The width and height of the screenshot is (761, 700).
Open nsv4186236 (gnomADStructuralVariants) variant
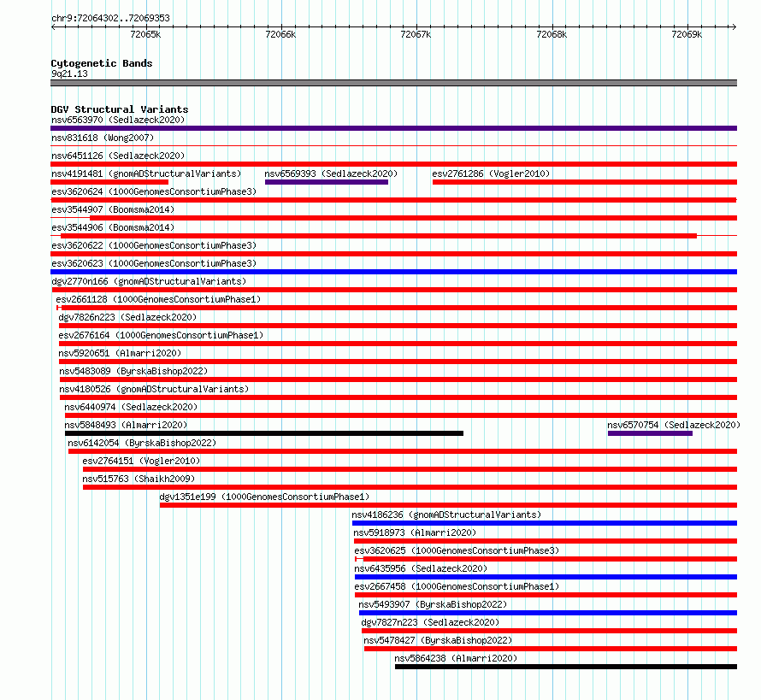[x=446, y=515]
